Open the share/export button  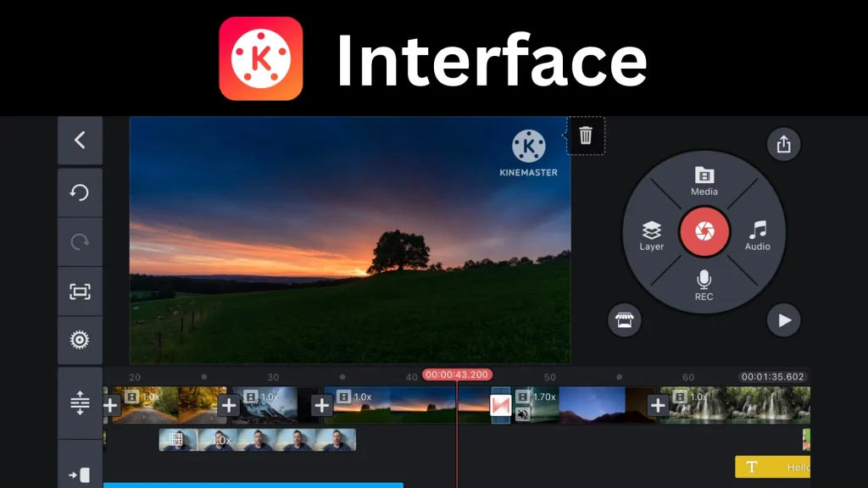(x=783, y=144)
